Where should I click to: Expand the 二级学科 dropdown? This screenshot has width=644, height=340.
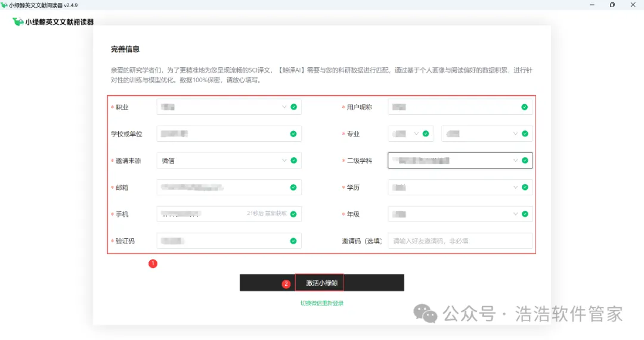pyautogui.click(x=460, y=160)
